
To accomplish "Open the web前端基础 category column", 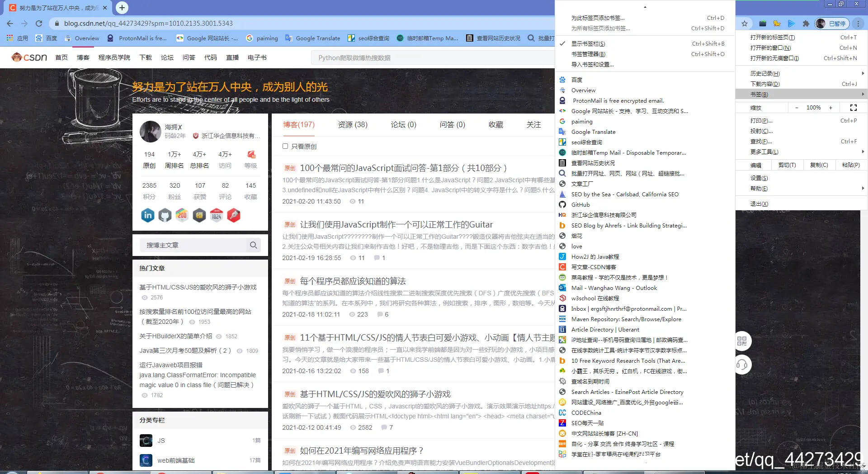I will pos(176,460).
